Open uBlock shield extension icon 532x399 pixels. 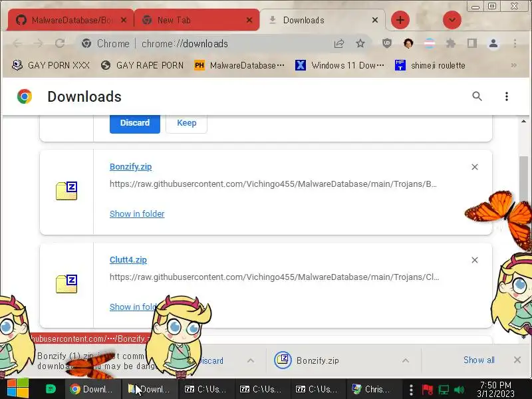tap(387, 43)
